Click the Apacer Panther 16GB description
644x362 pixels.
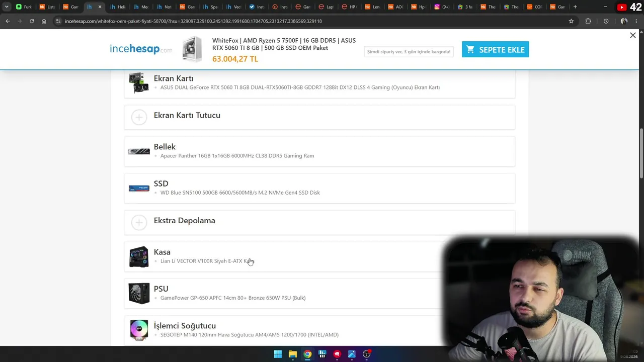(237, 156)
